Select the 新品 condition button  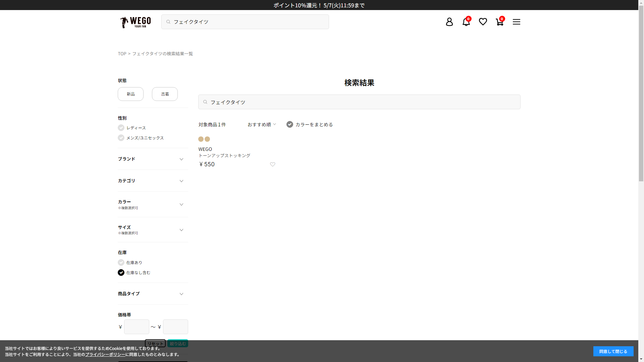(130, 94)
